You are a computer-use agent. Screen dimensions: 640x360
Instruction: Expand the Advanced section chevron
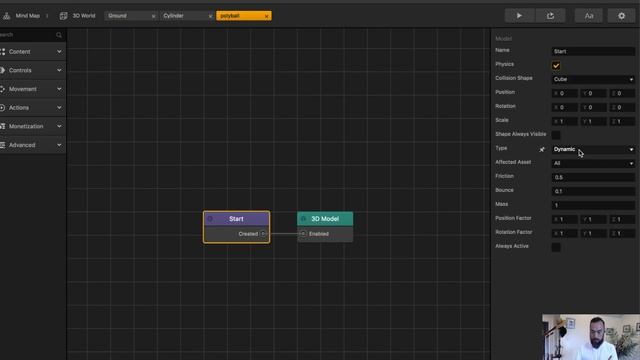(59, 145)
